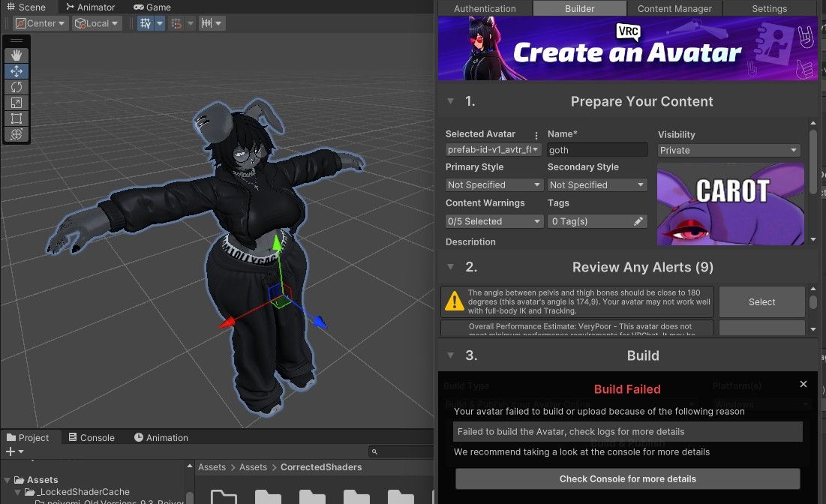Open the SDK Settings tab
This screenshot has width=826, height=504.
[769, 8]
